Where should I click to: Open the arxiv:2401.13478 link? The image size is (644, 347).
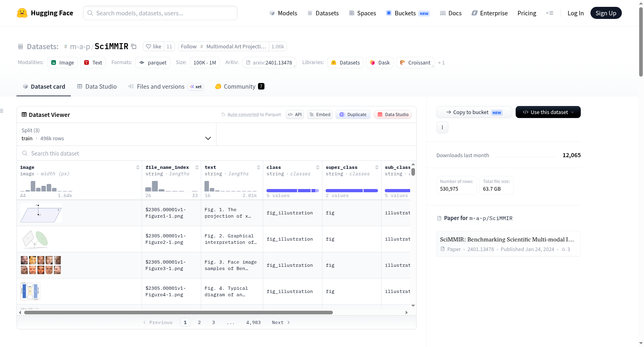click(269, 62)
